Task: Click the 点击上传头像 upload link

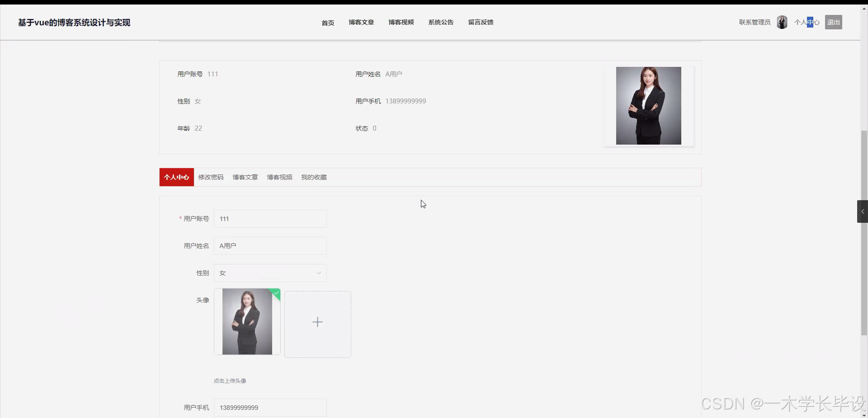Action: point(230,380)
